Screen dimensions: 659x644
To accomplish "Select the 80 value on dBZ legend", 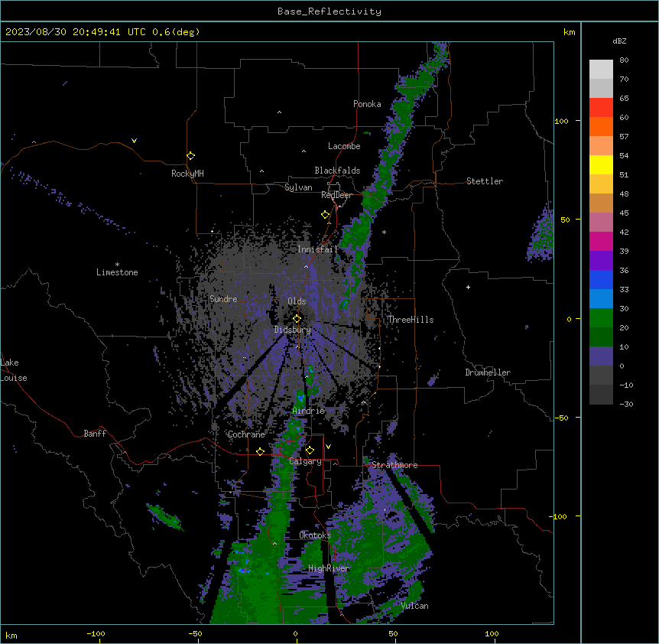I will coord(624,60).
